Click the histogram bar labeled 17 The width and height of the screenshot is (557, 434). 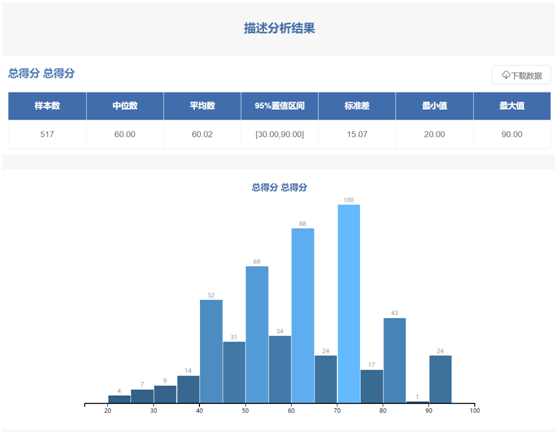pos(372,386)
